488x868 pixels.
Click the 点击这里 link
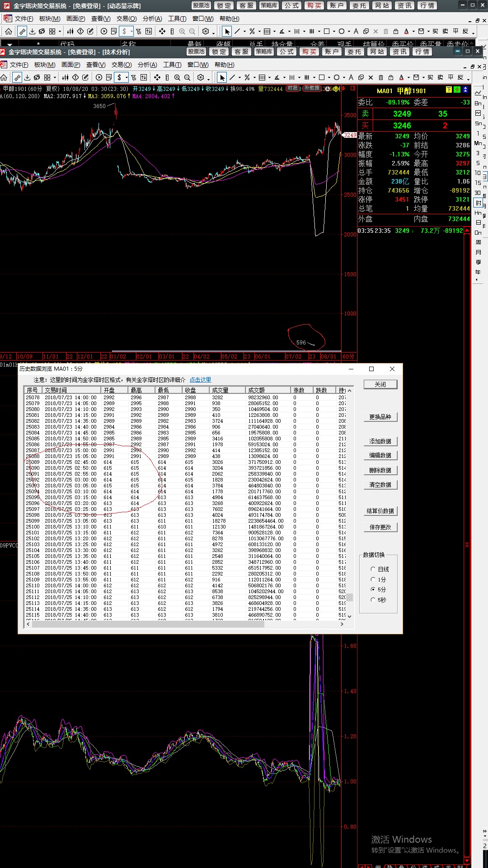pyautogui.click(x=200, y=380)
